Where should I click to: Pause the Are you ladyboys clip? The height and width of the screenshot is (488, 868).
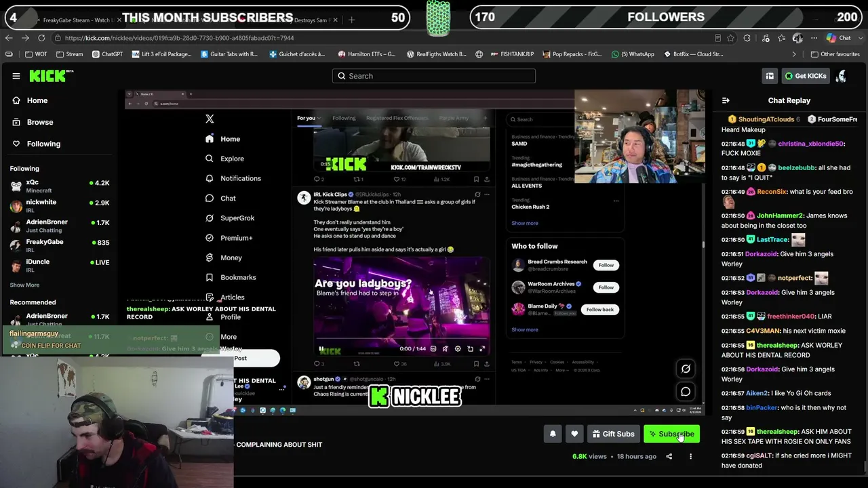[x=321, y=349]
